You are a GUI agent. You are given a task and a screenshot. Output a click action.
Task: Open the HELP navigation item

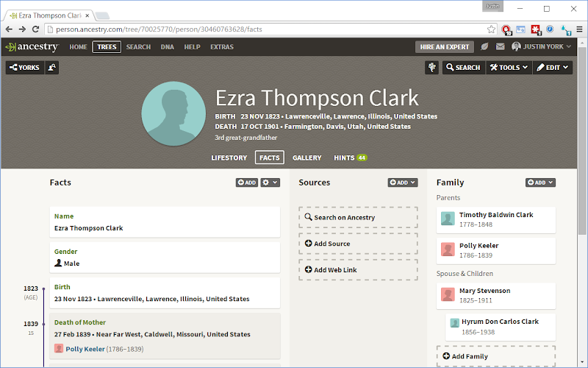click(192, 47)
